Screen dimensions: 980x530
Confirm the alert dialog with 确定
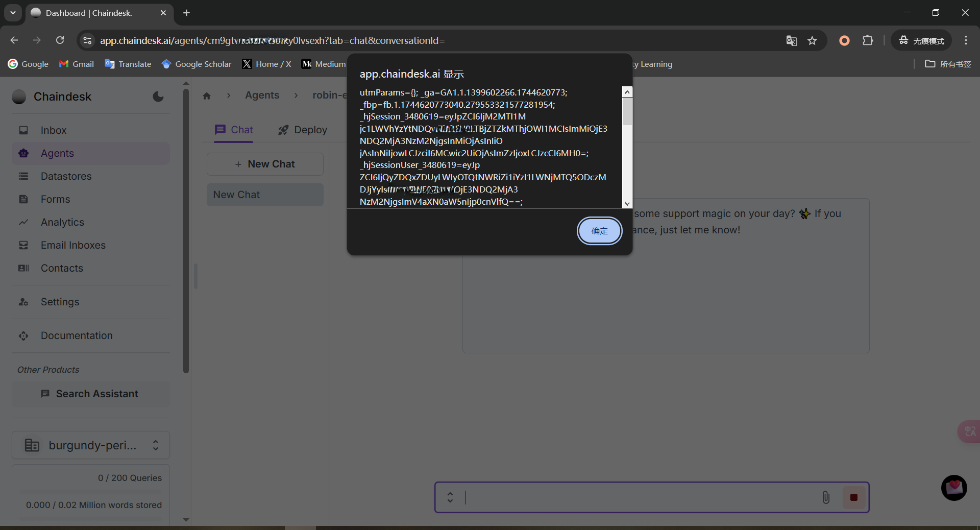pos(599,231)
